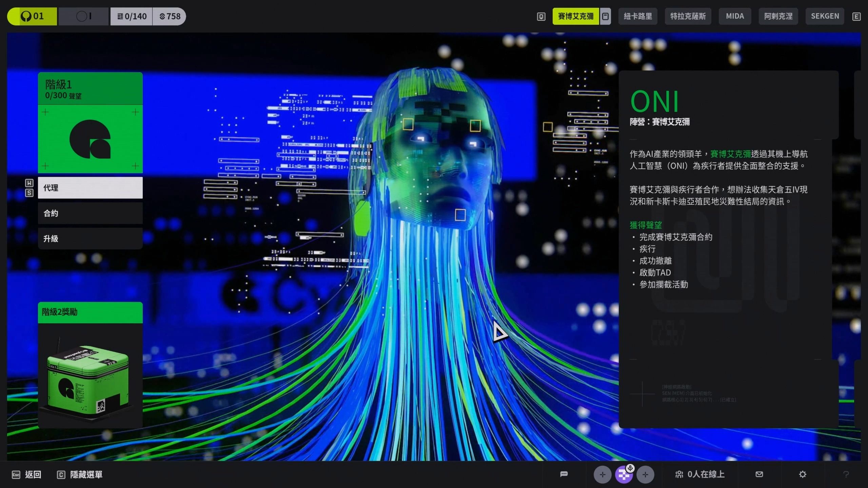Click the icon beside 賽博艾克彌 tab
Screen dimensions: 868x488
605,16
